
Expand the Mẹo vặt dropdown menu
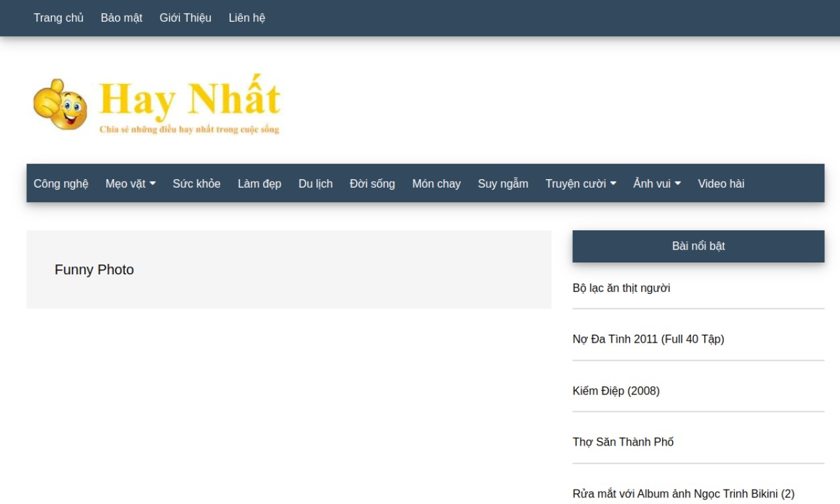(x=131, y=184)
